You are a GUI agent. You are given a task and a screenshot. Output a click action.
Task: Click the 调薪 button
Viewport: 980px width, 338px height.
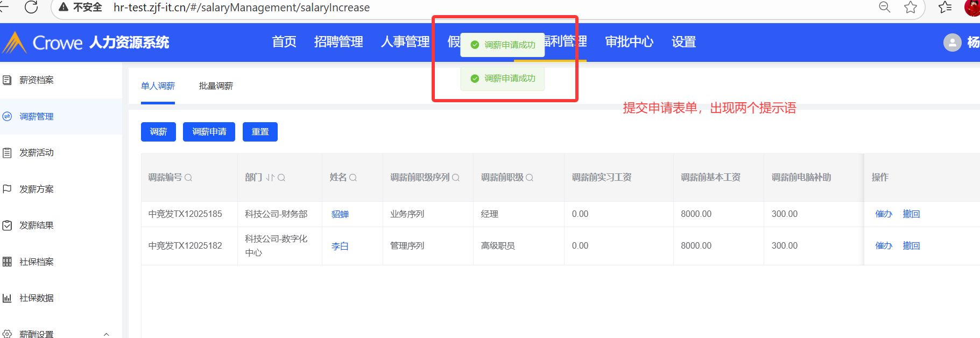click(x=158, y=132)
